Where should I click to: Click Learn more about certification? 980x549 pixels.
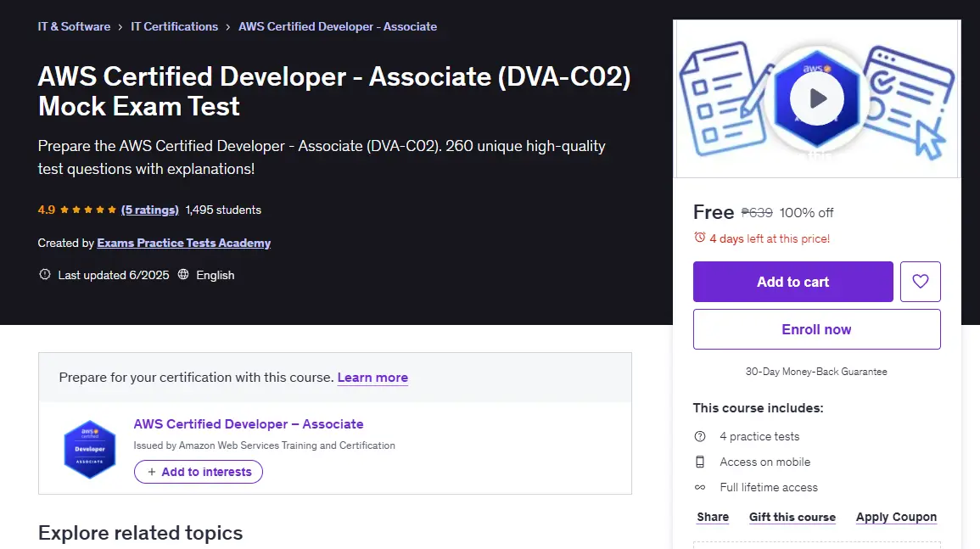372,377
